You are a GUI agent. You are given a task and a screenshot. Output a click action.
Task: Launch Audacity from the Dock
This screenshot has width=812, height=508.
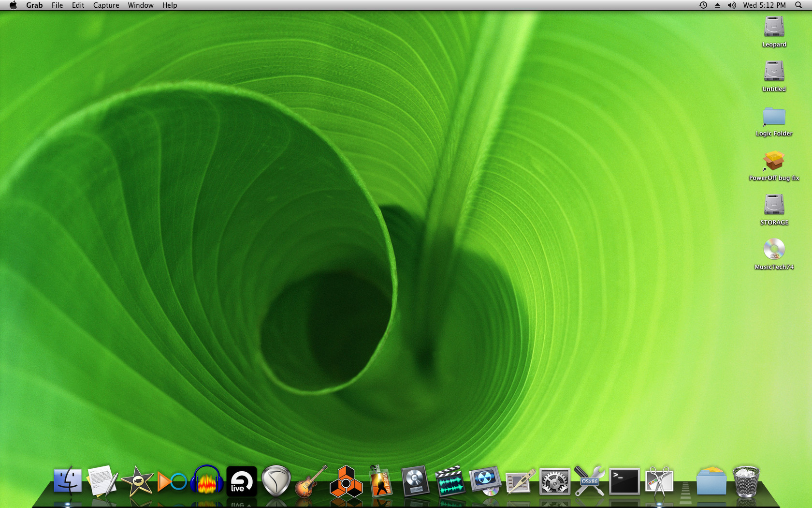click(207, 481)
